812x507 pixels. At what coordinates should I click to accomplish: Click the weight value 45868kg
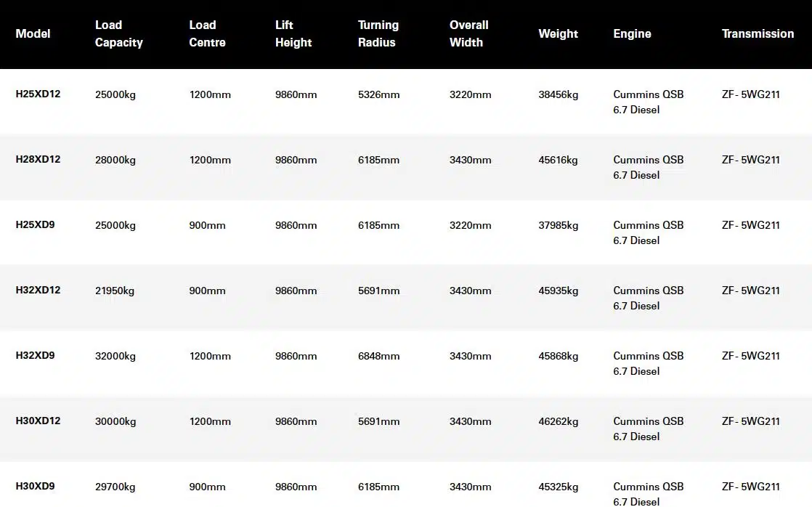559,357
